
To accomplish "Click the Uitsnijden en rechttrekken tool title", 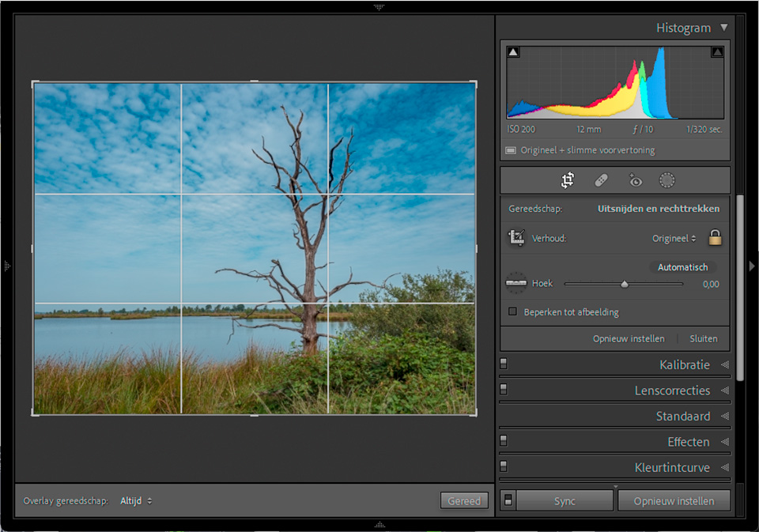I will point(659,209).
